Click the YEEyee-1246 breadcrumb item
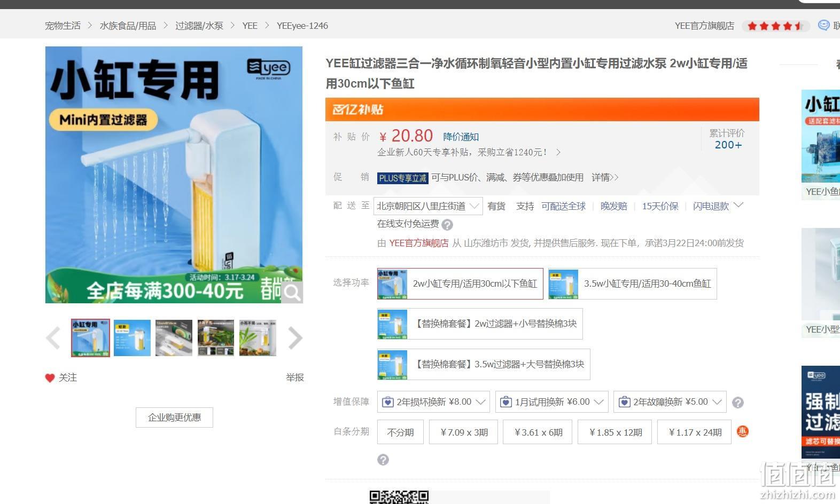 coord(302,26)
